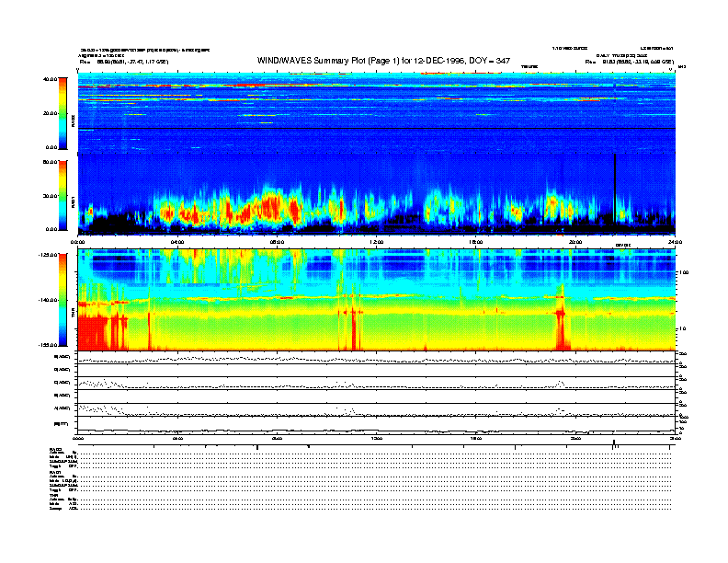Click the black vertical data gap in RAD1
Screen dimensions: 728x563
pos(615,189)
